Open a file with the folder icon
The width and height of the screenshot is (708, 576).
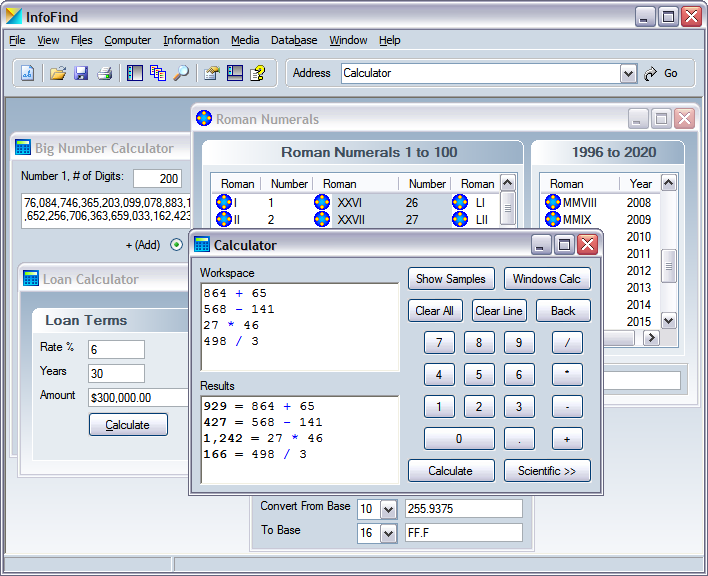pyautogui.click(x=58, y=73)
